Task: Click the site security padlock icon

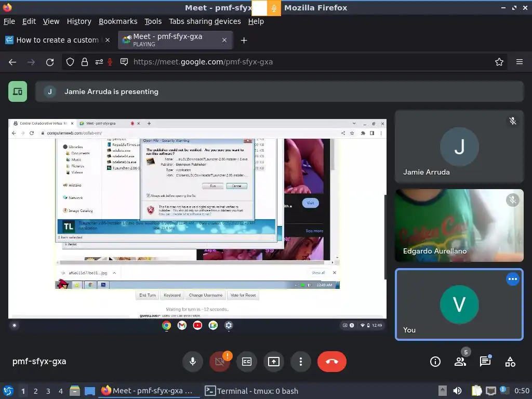Action: coord(85,62)
